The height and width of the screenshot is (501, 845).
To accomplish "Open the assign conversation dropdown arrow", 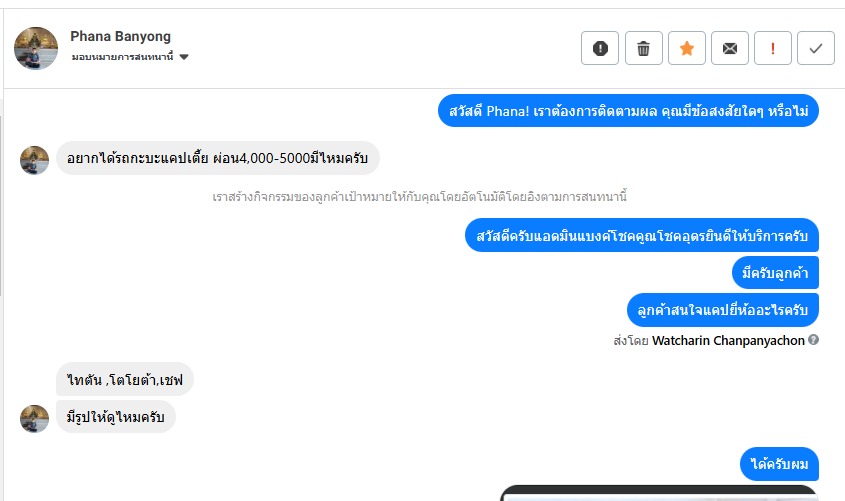I will pos(184,57).
